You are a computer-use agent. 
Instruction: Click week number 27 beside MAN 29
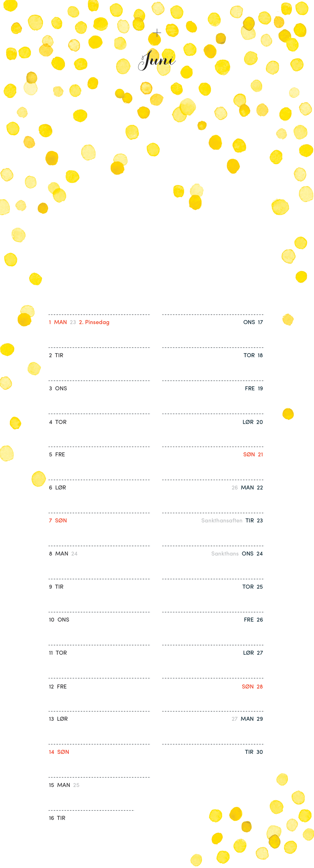point(235,719)
